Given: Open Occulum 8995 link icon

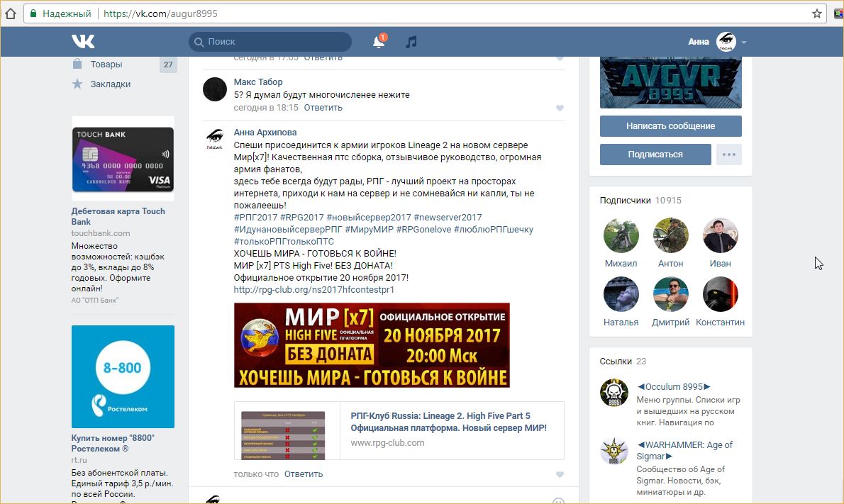Looking at the screenshot, I should tap(614, 393).
